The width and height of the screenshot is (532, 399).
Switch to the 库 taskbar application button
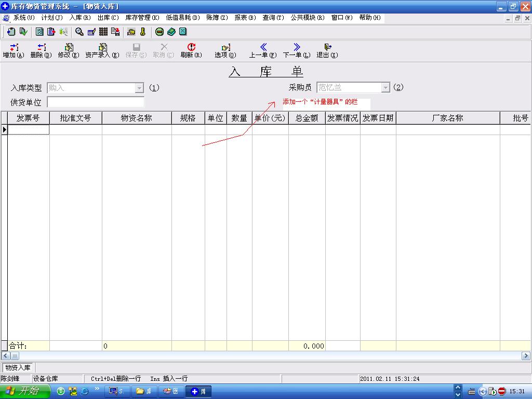point(198,392)
